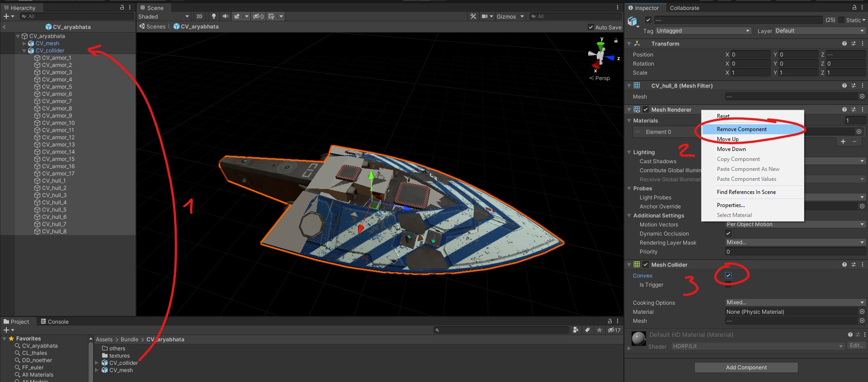Open the Tag dropdown

(x=703, y=31)
